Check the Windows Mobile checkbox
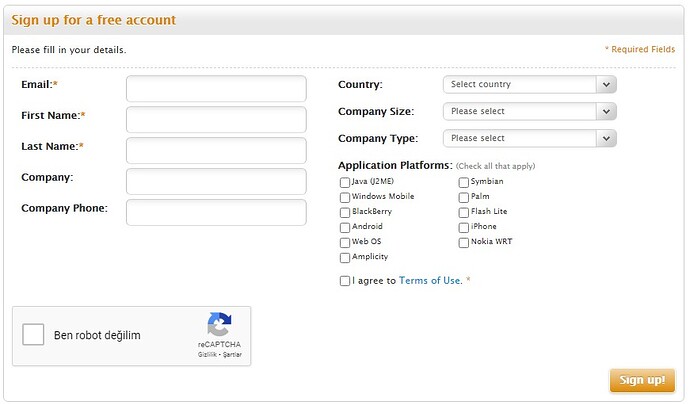 point(345,197)
